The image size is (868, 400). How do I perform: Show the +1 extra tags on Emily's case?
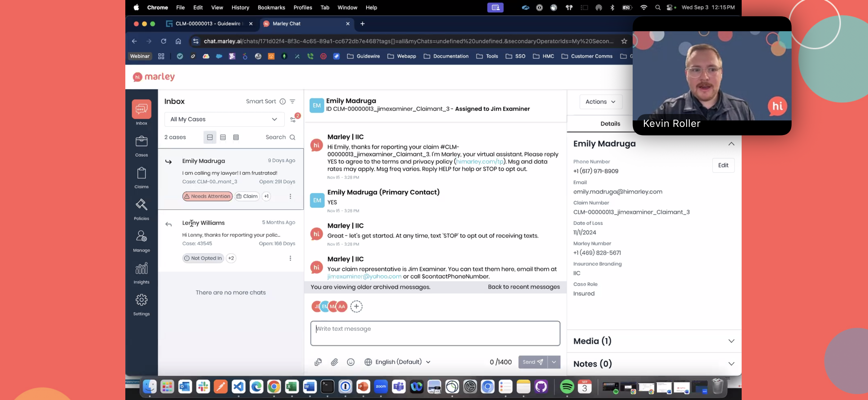coord(266,196)
